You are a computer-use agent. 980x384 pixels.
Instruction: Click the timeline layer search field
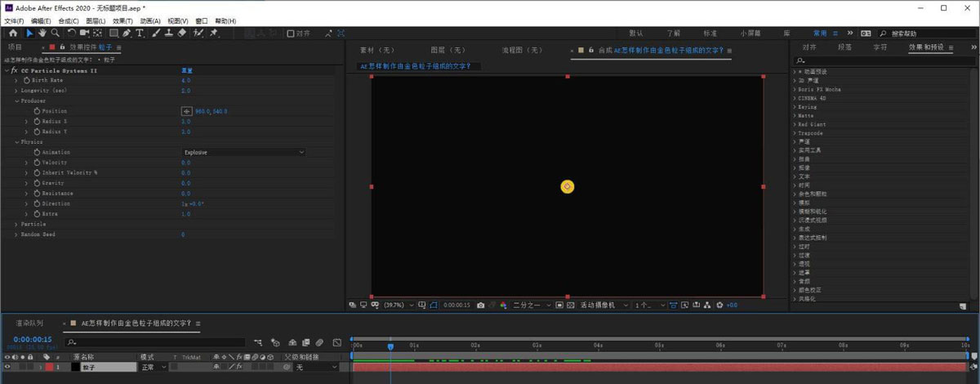[x=155, y=342]
